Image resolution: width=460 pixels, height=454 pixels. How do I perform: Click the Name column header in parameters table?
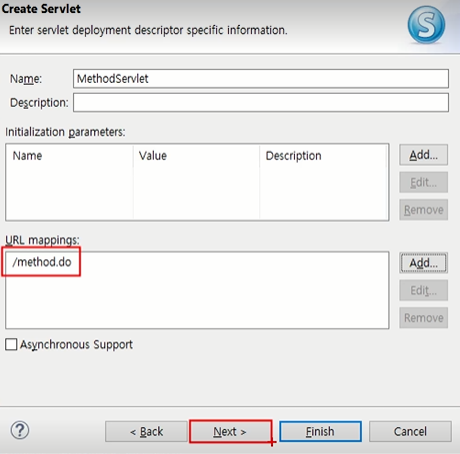point(69,156)
